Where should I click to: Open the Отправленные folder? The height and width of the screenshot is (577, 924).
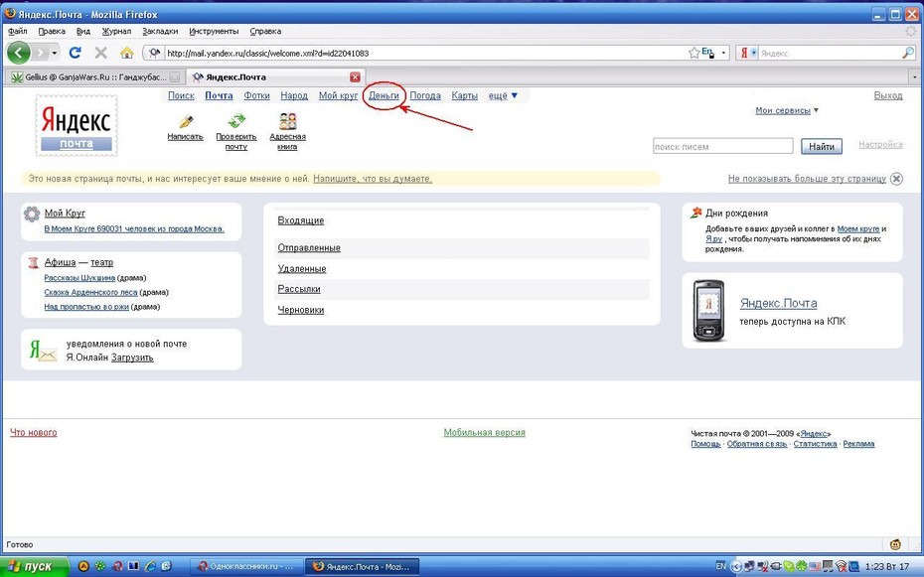[x=309, y=248]
